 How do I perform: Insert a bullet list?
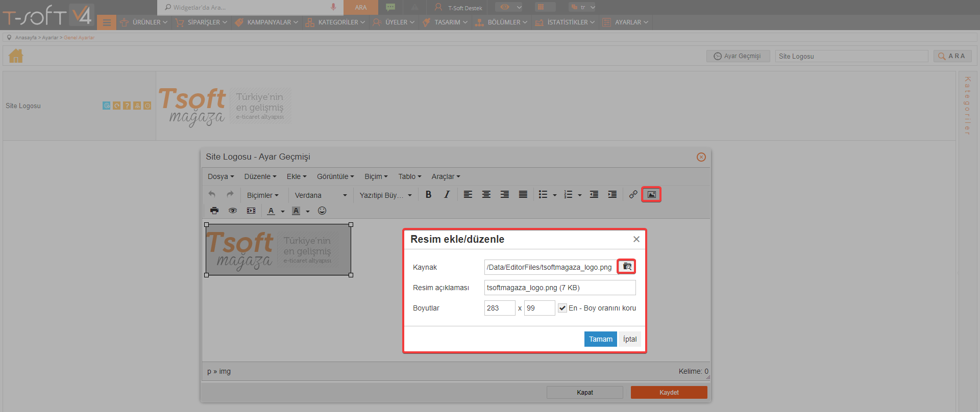coord(543,194)
